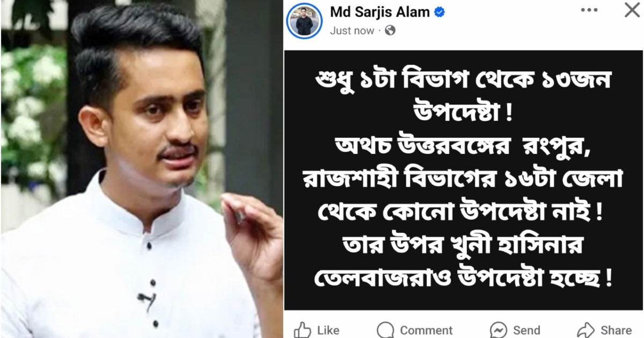Screen dimensions: 644x338
Task: Open Md Sarjis Alam's circular profile picture
Action: click(304, 21)
